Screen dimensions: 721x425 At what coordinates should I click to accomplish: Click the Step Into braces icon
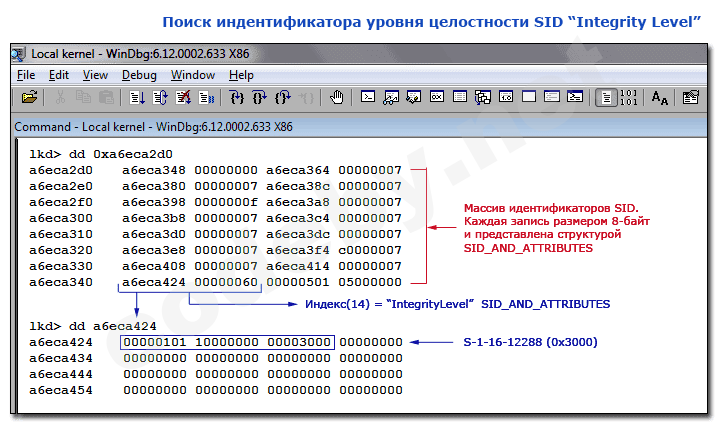coord(236,98)
